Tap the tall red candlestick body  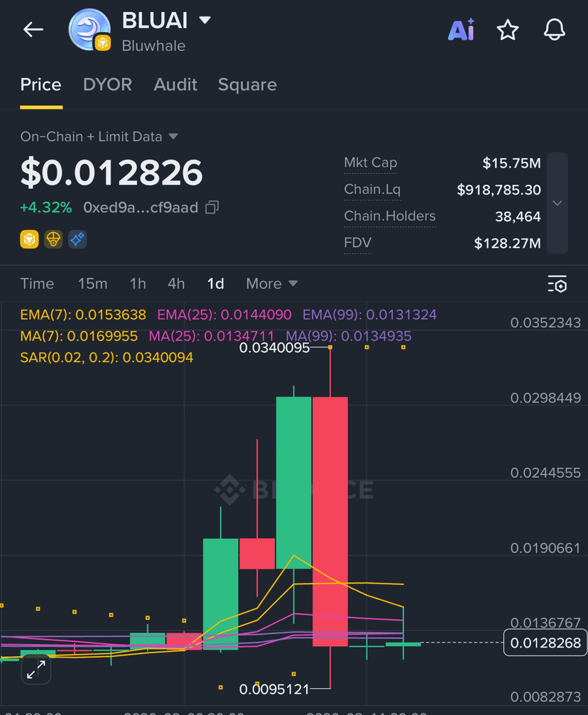point(330,522)
